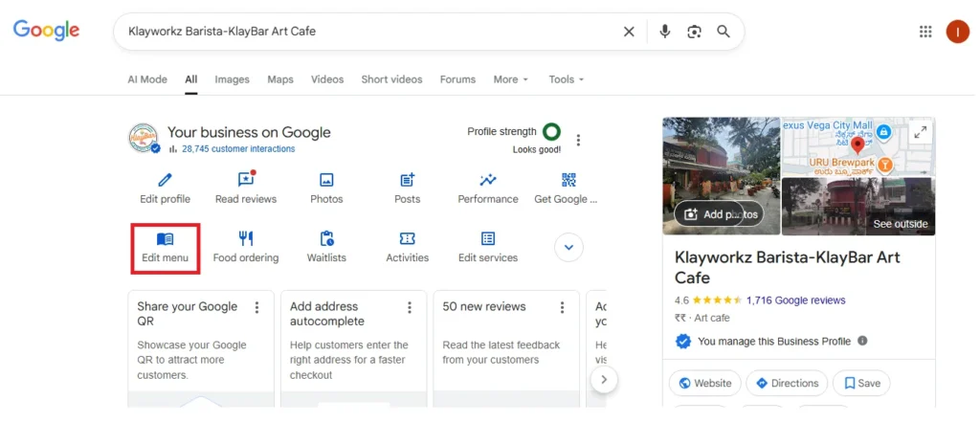Click the Website button

pyautogui.click(x=705, y=383)
